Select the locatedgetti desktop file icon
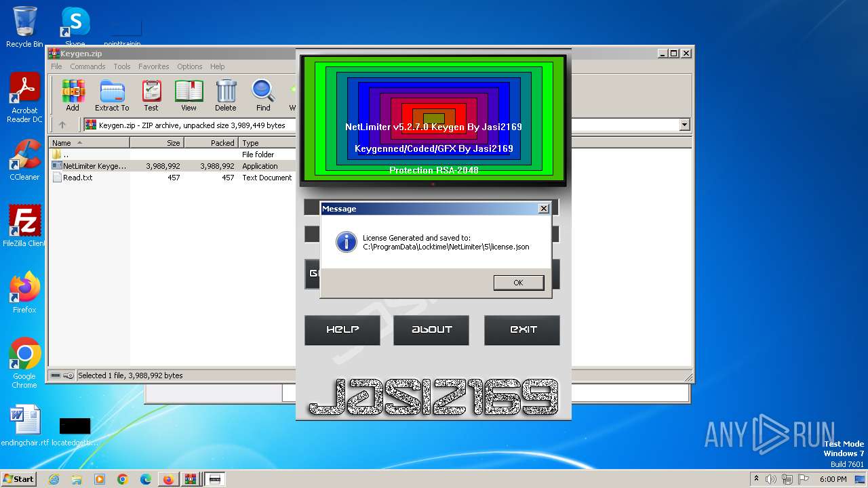The height and width of the screenshot is (488, 868). click(75, 431)
